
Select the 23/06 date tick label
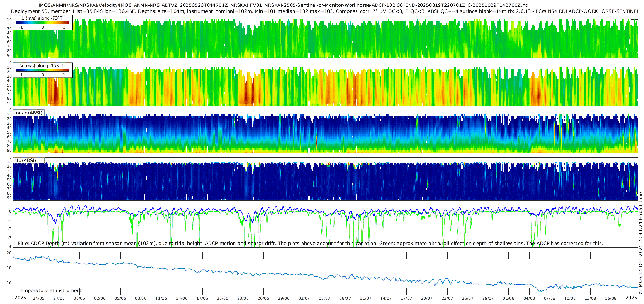tap(243, 298)
